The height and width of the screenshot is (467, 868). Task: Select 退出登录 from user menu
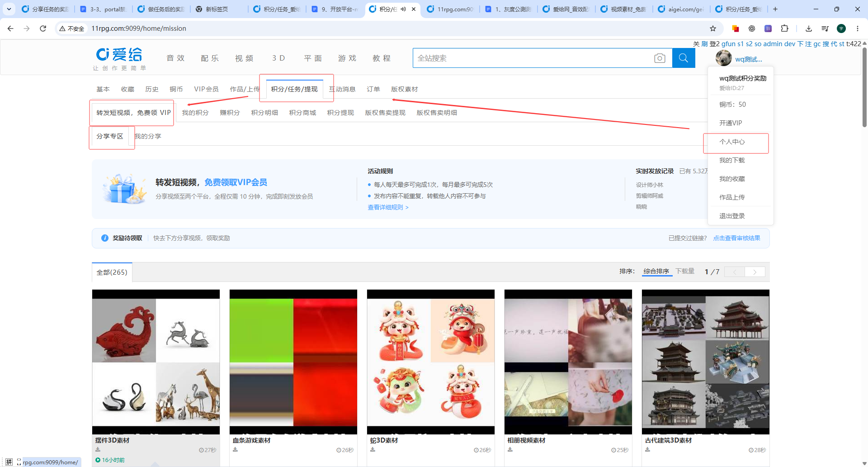[x=732, y=216]
